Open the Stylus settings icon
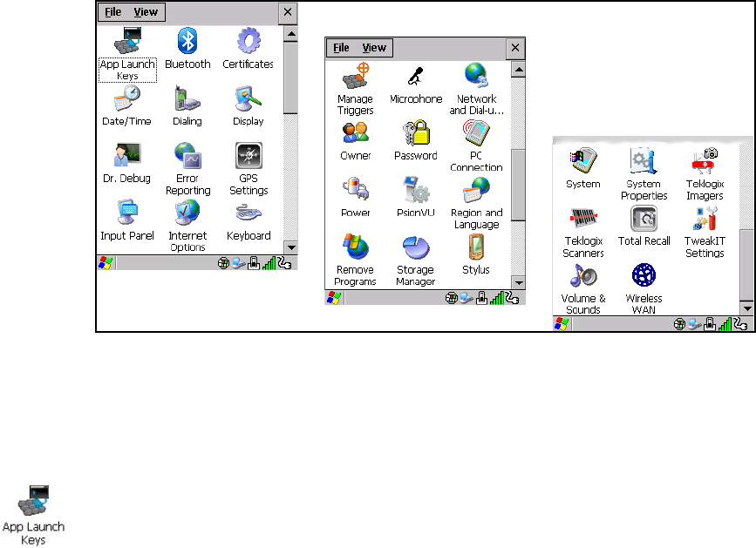Image resolution: width=756 pixels, height=548 pixels. (x=476, y=254)
